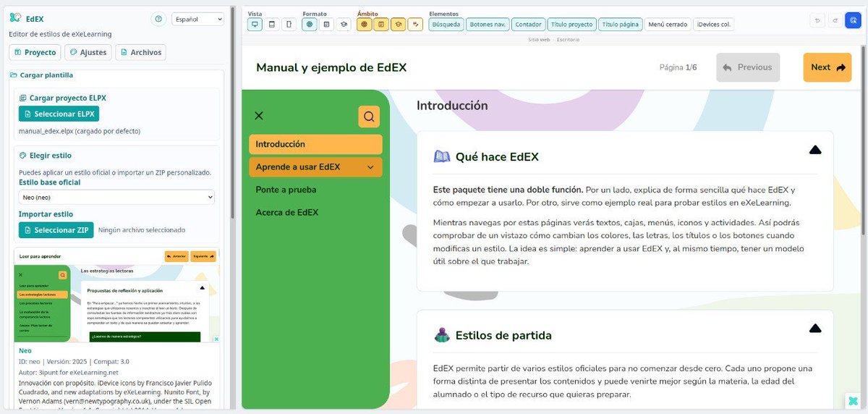Click the Neo style name label
Viewport: 868px width, 414px height.
pos(25,351)
